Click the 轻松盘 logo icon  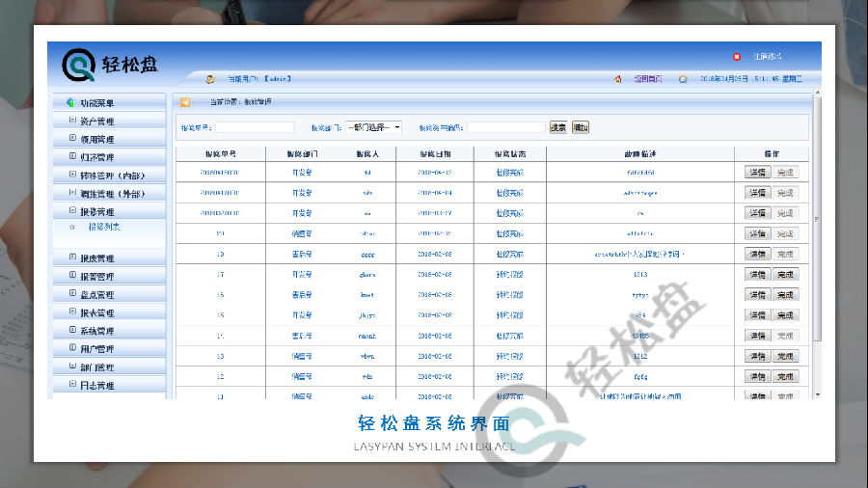pyautogui.click(x=79, y=65)
